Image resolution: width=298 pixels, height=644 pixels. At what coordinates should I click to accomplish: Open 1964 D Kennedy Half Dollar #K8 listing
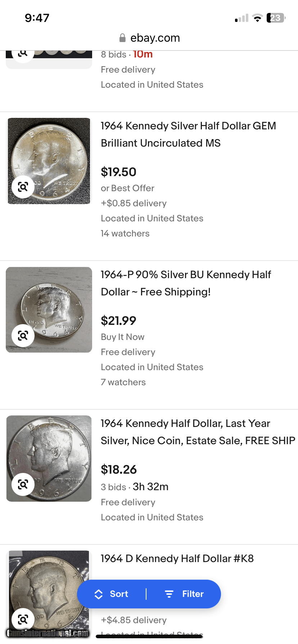177,558
